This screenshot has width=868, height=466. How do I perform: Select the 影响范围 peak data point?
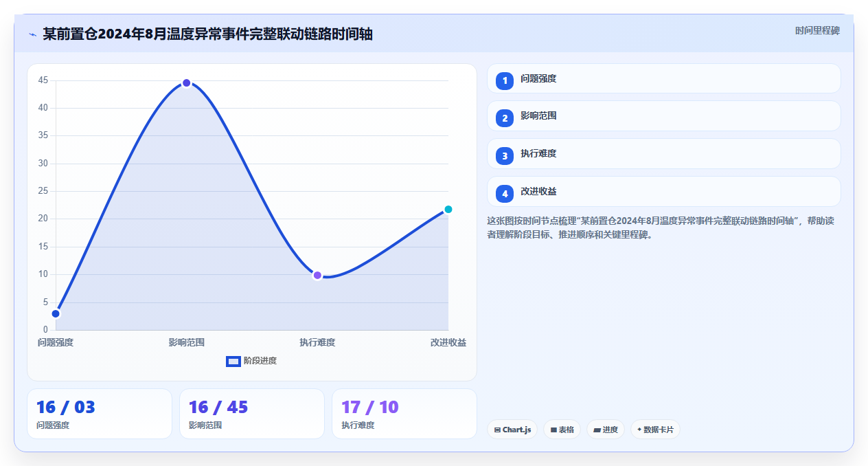click(186, 83)
